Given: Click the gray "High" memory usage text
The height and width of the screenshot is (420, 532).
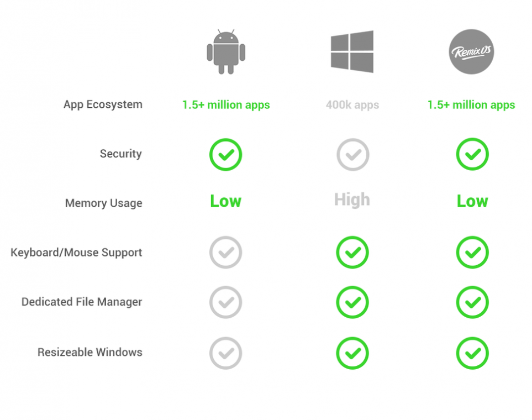Looking at the screenshot, I should click(352, 200).
